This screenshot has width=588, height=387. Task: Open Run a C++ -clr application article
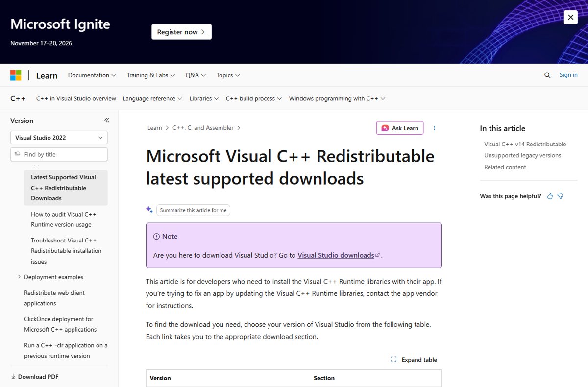[66, 350]
